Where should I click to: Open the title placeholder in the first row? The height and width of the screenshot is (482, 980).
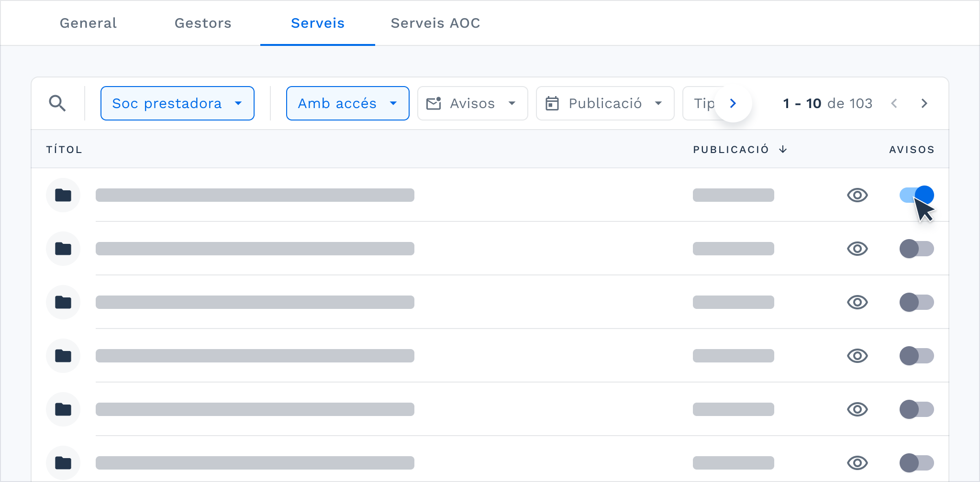pyautogui.click(x=255, y=195)
